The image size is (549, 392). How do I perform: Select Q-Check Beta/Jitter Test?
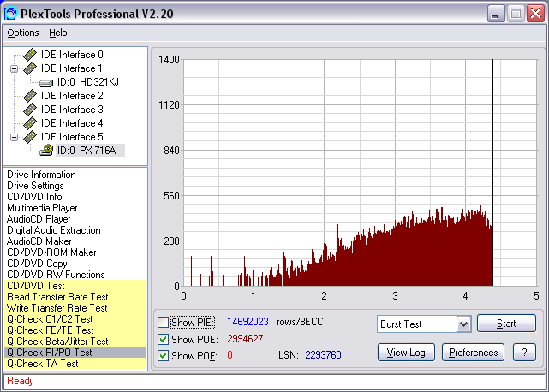(x=75, y=342)
